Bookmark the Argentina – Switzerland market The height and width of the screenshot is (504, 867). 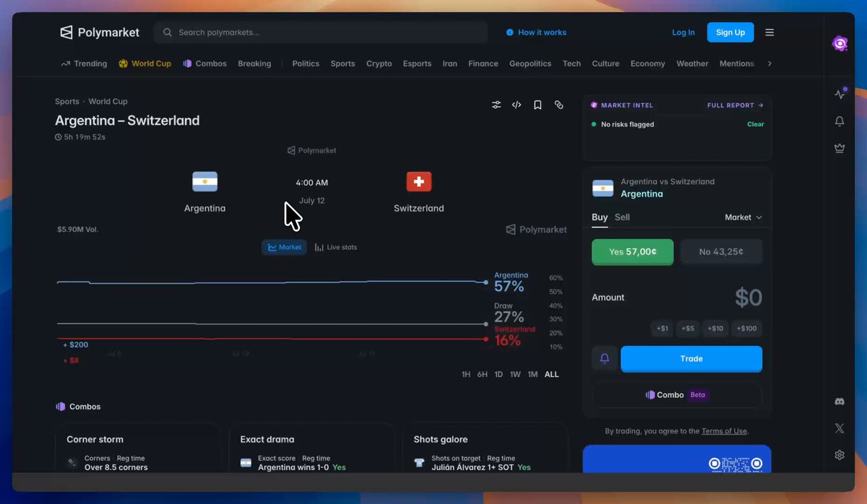click(538, 105)
